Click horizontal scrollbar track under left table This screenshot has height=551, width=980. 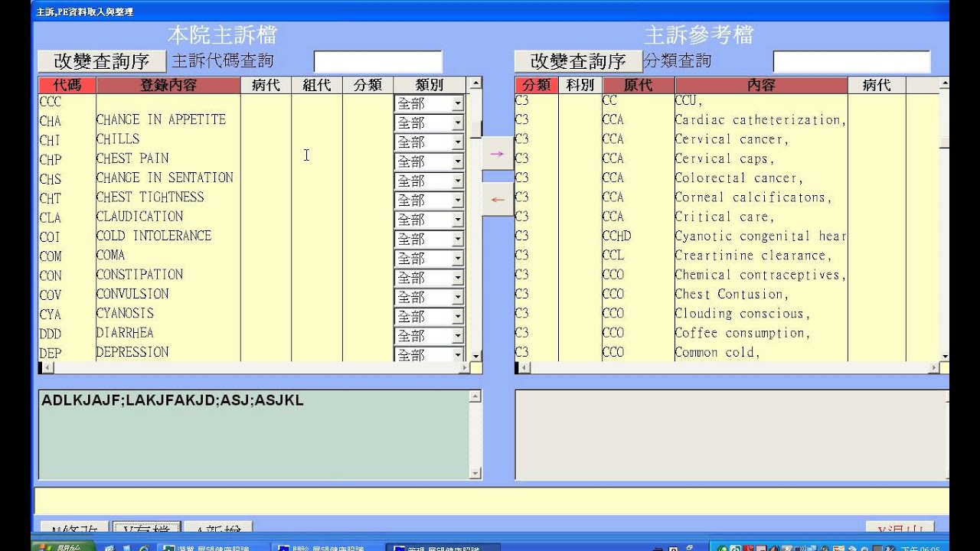coord(254,368)
